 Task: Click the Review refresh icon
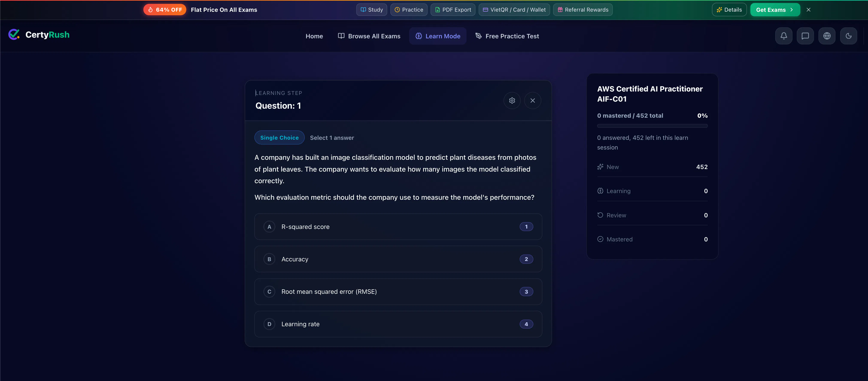point(601,215)
